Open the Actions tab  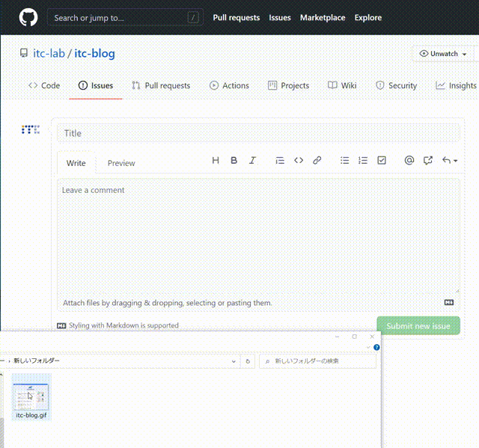(229, 85)
